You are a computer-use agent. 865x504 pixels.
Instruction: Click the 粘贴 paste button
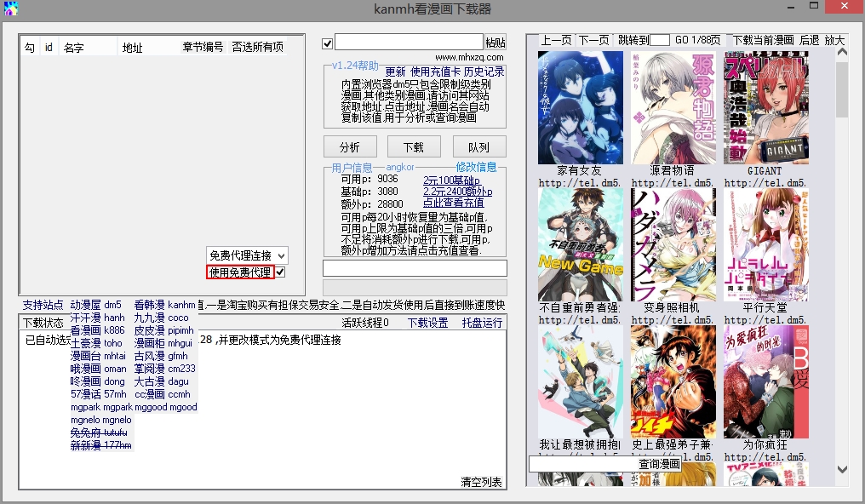click(496, 43)
